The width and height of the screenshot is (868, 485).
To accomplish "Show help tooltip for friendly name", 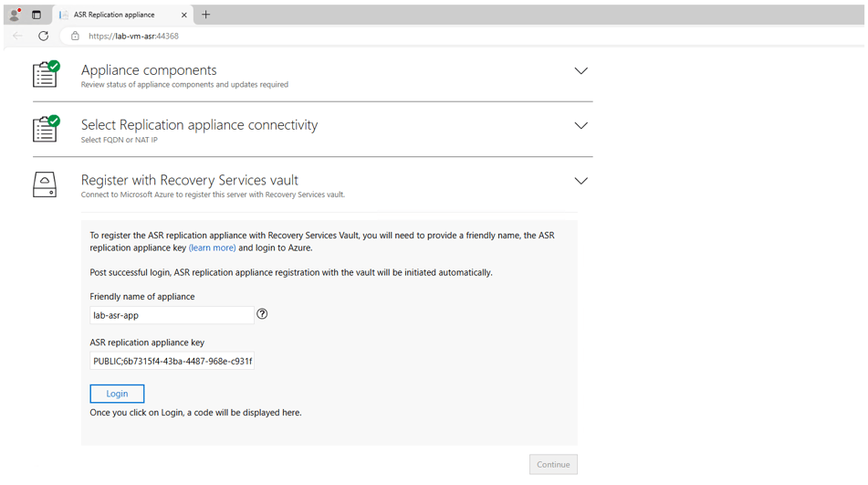I will [262, 314].
